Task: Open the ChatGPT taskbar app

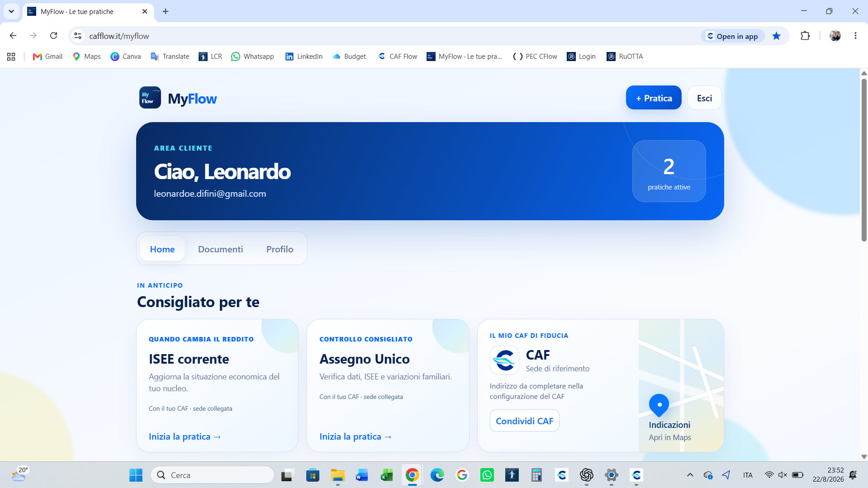Action: pos(586,475)
